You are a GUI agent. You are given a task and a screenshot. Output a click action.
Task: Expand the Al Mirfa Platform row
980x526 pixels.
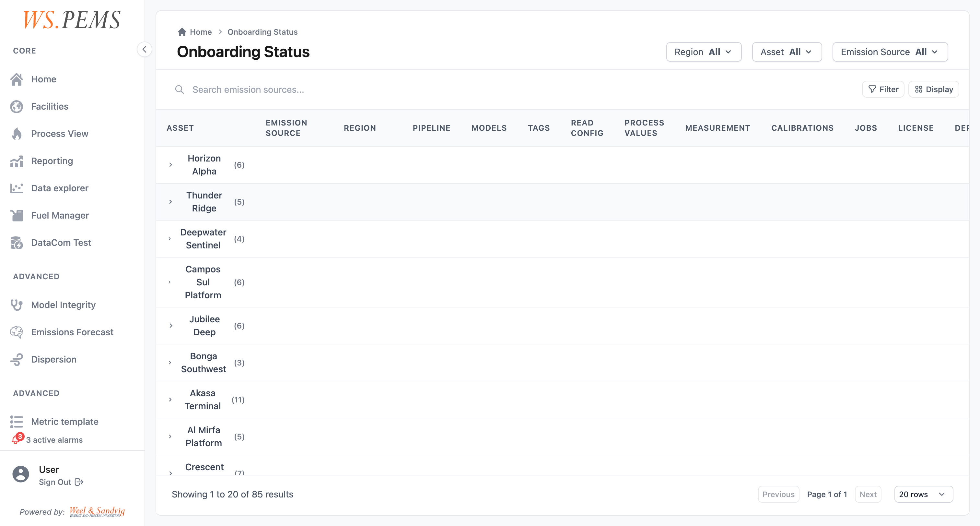(x=170, y=436)
